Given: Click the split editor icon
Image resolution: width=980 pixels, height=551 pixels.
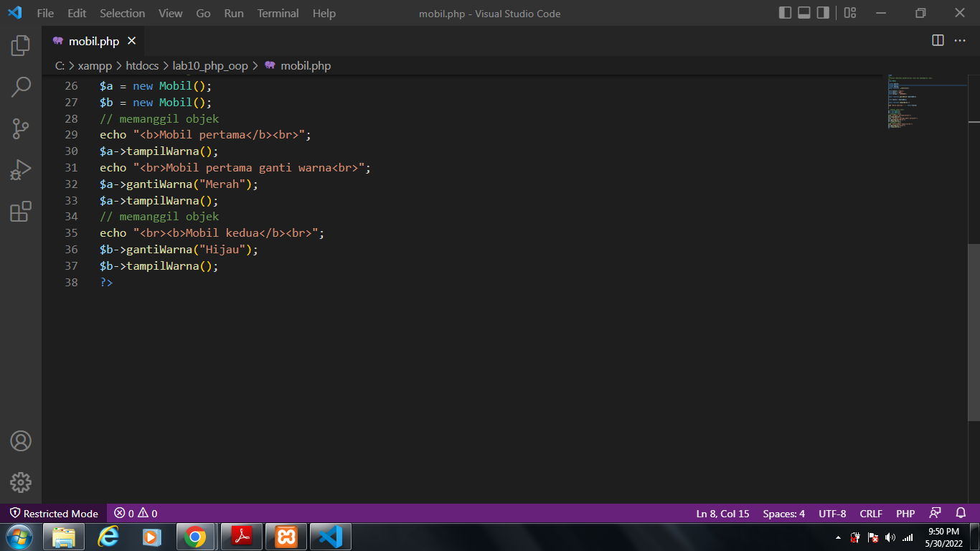Looking at the screenshot, I should 937,41.
